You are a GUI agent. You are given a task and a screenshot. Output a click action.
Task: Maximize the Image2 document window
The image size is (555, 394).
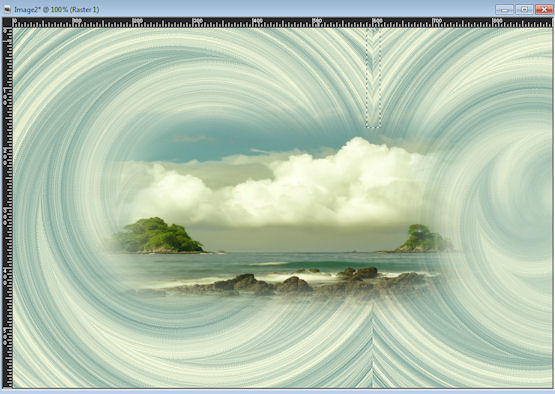(x=524, y=10)
